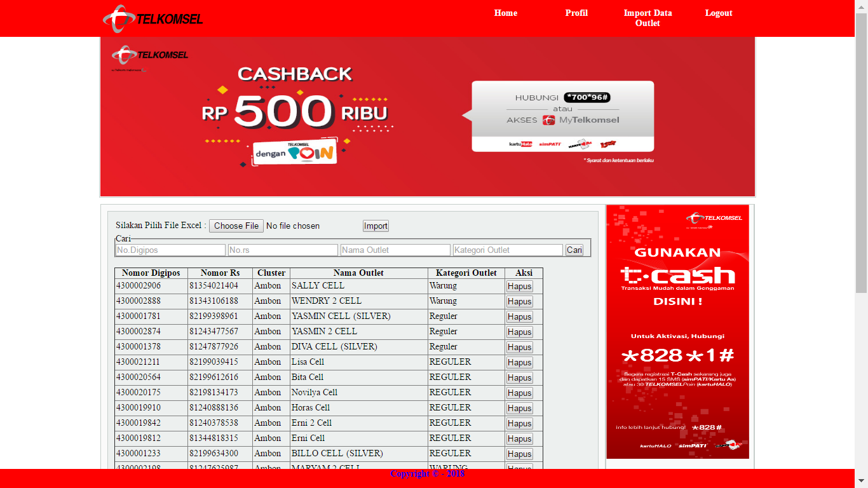The height and width of the screenshot is (488, 868).
Task: Click Hapus for Erni Cell row
Action: pyautogui.click(x=519, y=439)
